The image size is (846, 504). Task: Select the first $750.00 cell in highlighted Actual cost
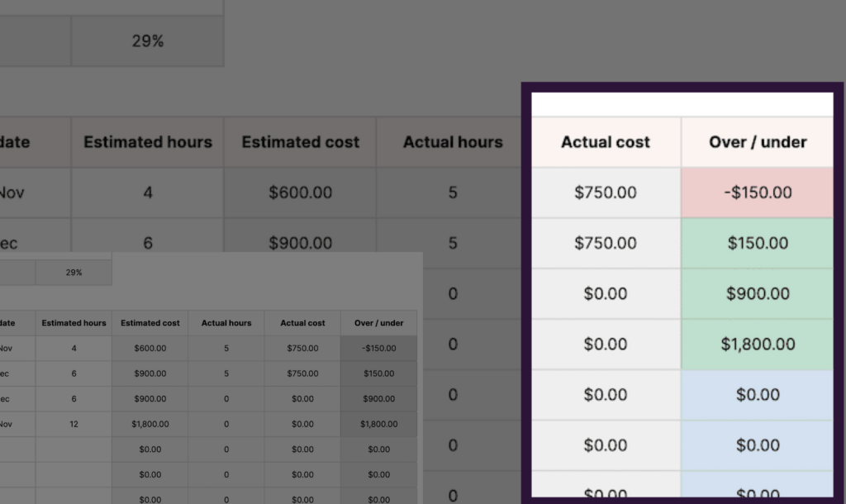606,193
